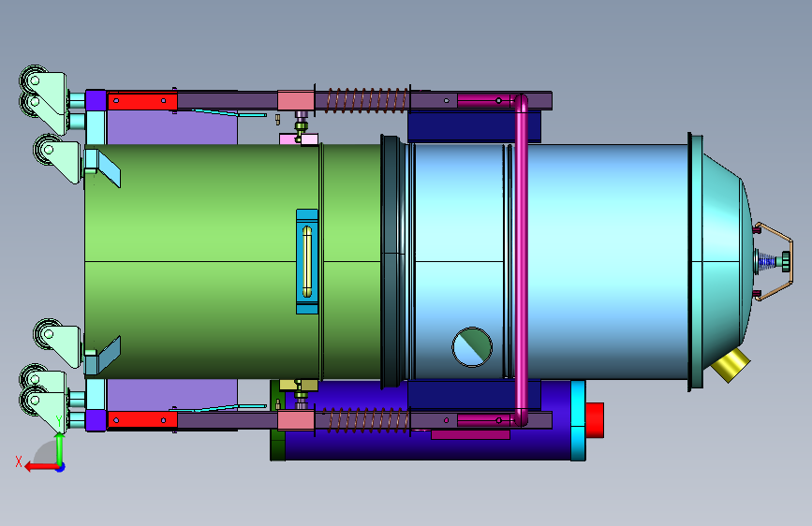Select the salmon block on the upper rail

[x=296, y=100]
